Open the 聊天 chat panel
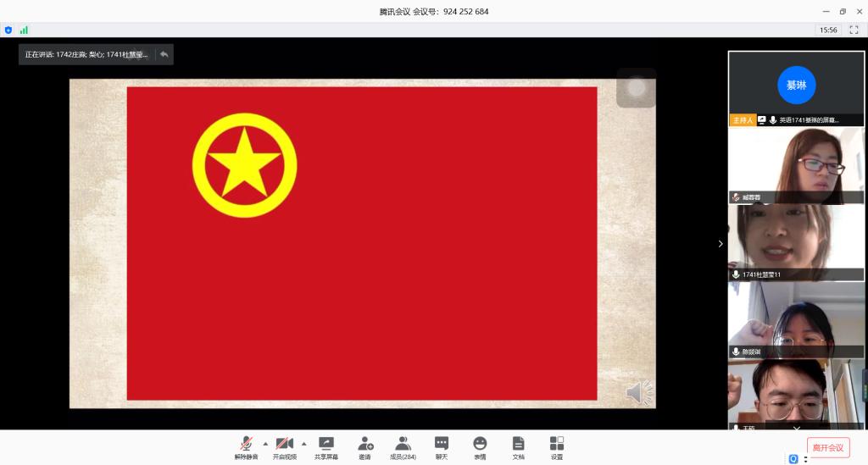868x465 pixels. (441, 448)
